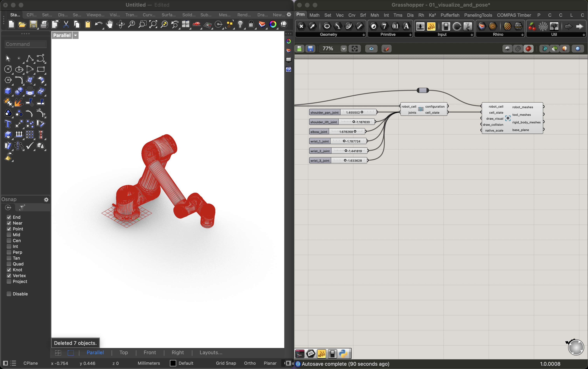Viewport: 588px width, 369px height.
Task: Click the Zoom extents icon in Grasshopper
Action: click(x=354, y=49)
